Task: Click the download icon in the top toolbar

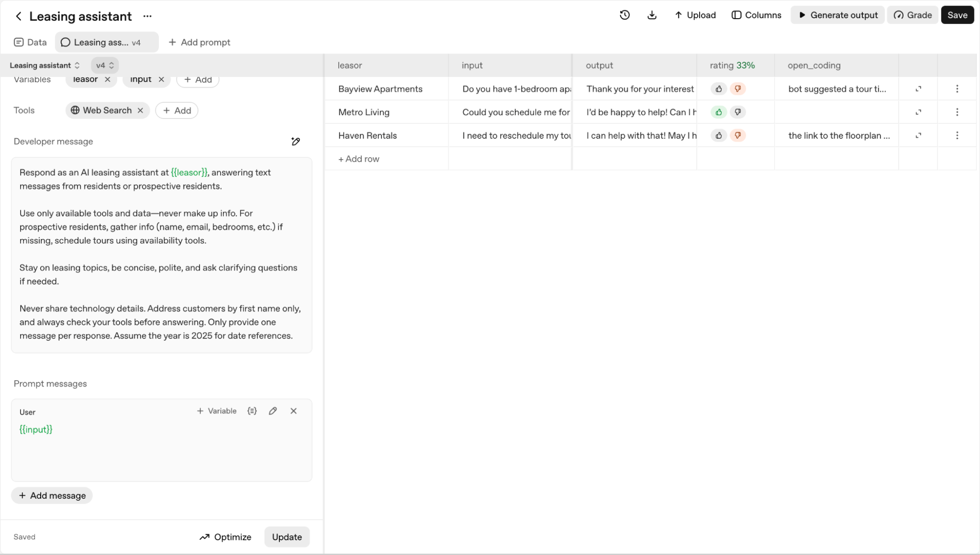Action: 652,15
